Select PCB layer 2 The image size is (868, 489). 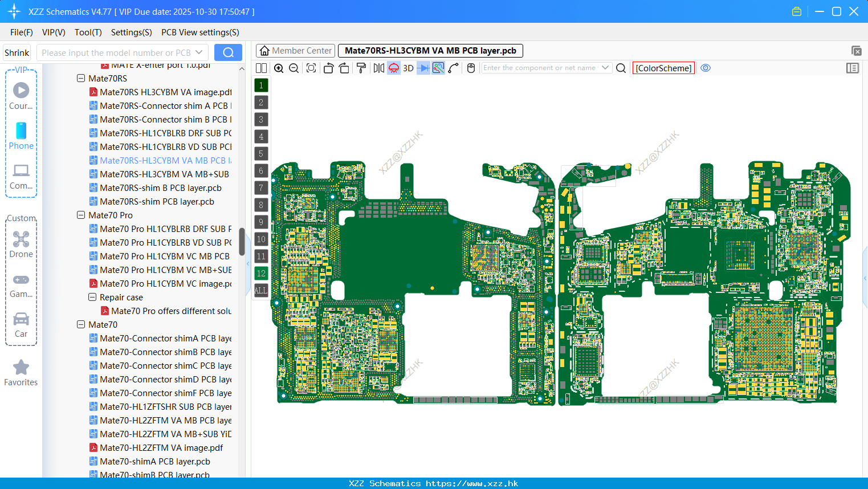click(261, 103)
